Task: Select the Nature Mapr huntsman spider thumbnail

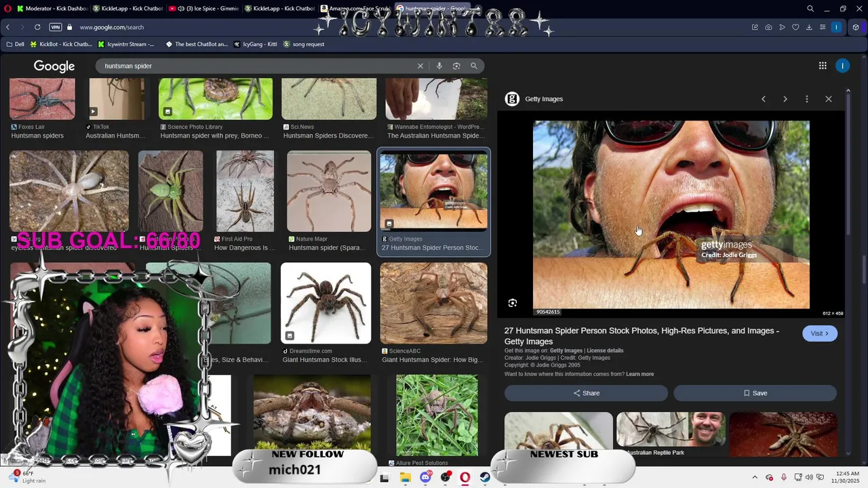Action: tap(329, 191)
